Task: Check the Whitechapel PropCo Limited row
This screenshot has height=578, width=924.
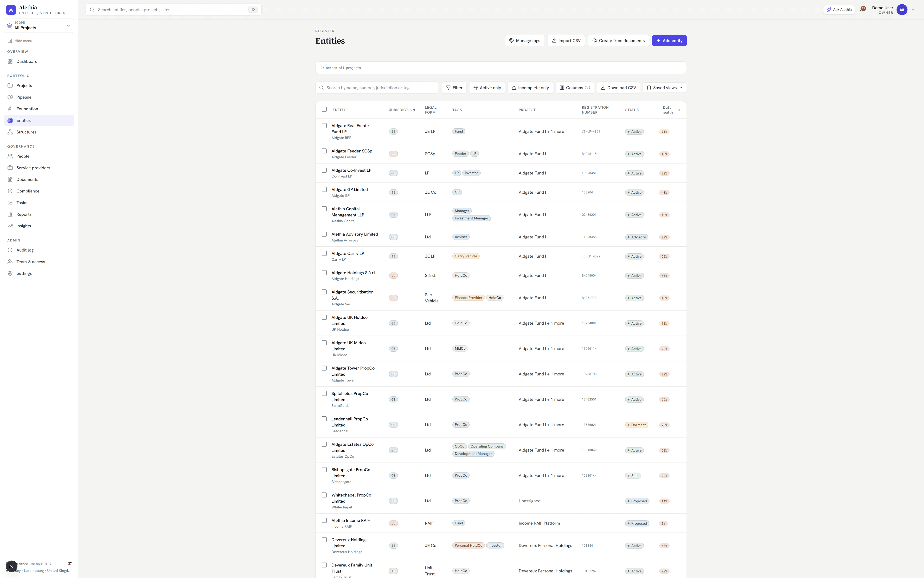Action: tap(324, 495)
